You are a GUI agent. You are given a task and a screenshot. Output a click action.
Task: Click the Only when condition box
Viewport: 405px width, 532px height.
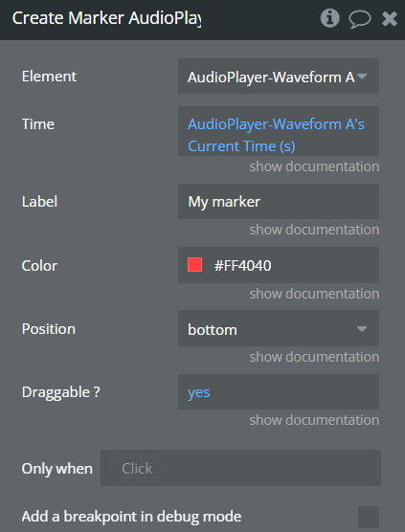point(240,468)
